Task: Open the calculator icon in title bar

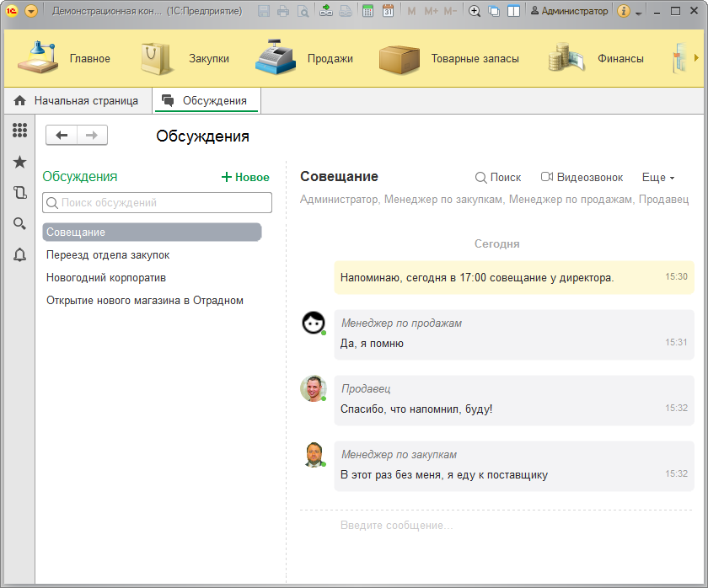Action: coord(367,11)
